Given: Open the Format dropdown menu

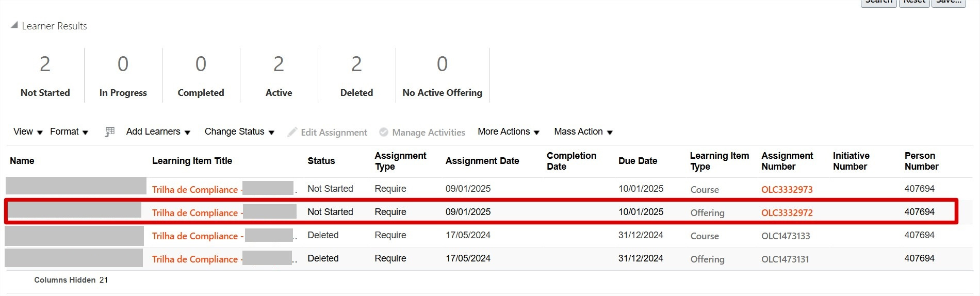Looking at the screenshot, I should (x=69, y=132).
